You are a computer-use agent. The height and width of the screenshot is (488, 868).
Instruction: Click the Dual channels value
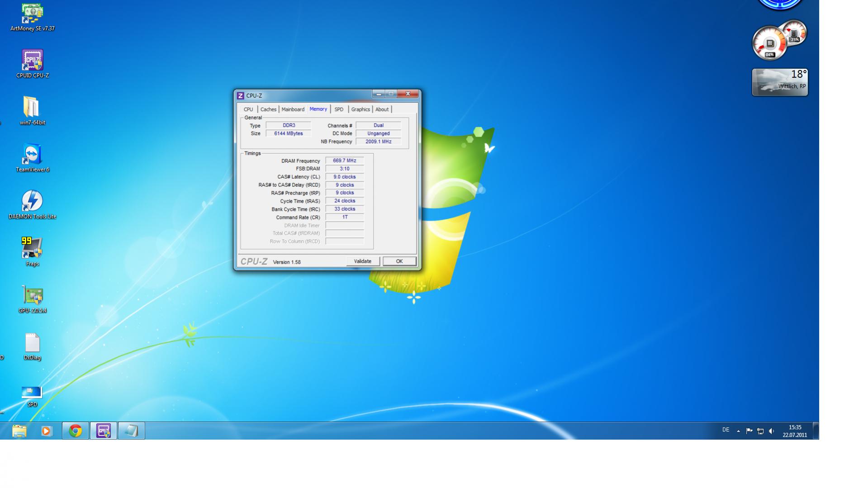(379, 125)
